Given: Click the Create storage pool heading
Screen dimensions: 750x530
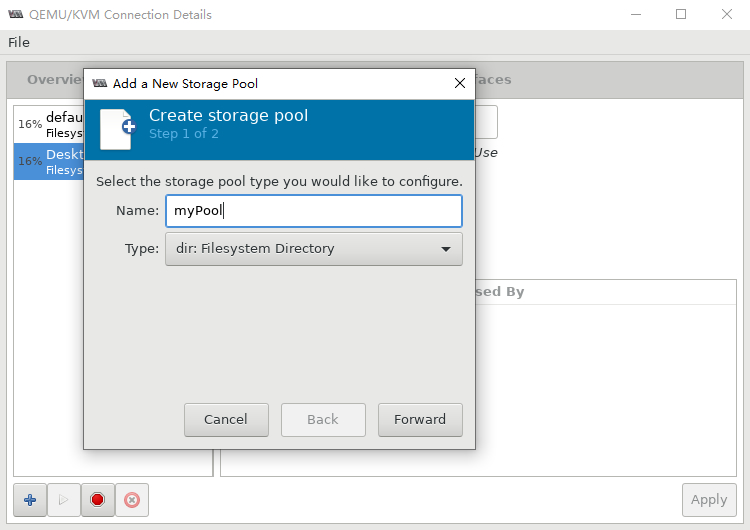Looking at the screenshot, I should (x=229, y=115).
